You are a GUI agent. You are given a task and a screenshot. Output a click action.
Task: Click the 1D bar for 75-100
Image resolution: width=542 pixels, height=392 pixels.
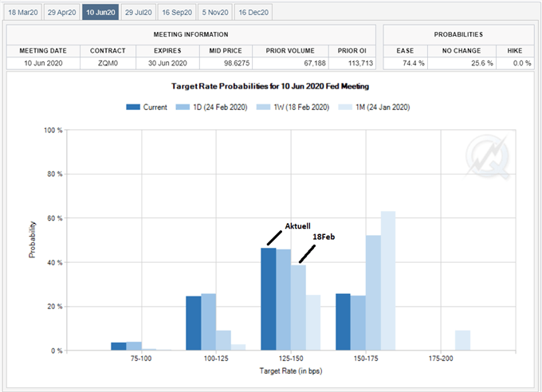pyautogui.click(x=134, y=346)
